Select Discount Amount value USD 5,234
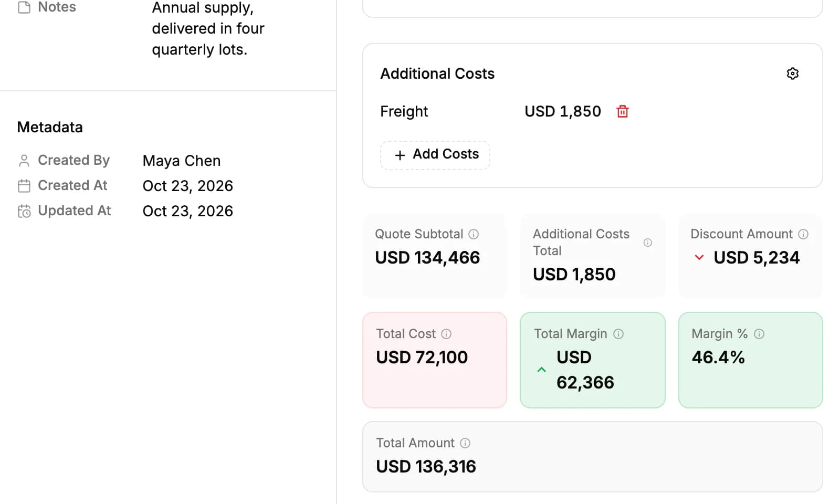The width and height of the screenshot is (840, 504). pyautogui.click(x=757, y=258)
